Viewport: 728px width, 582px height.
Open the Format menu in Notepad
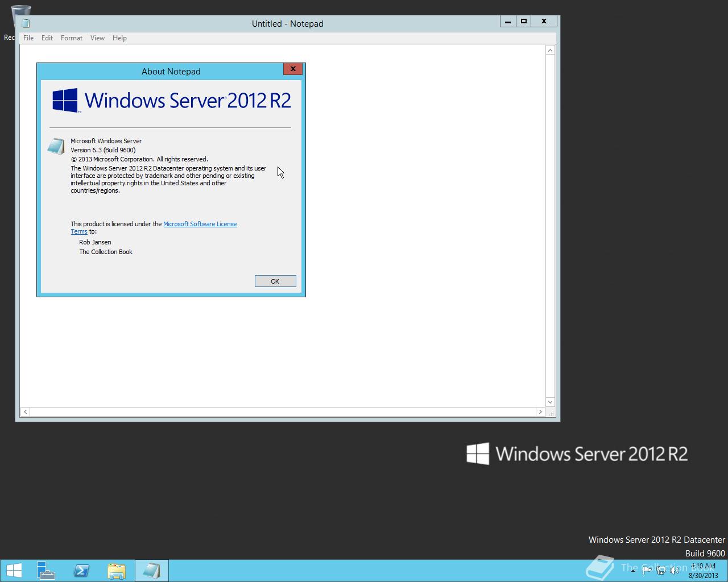[x=72, y=38]
